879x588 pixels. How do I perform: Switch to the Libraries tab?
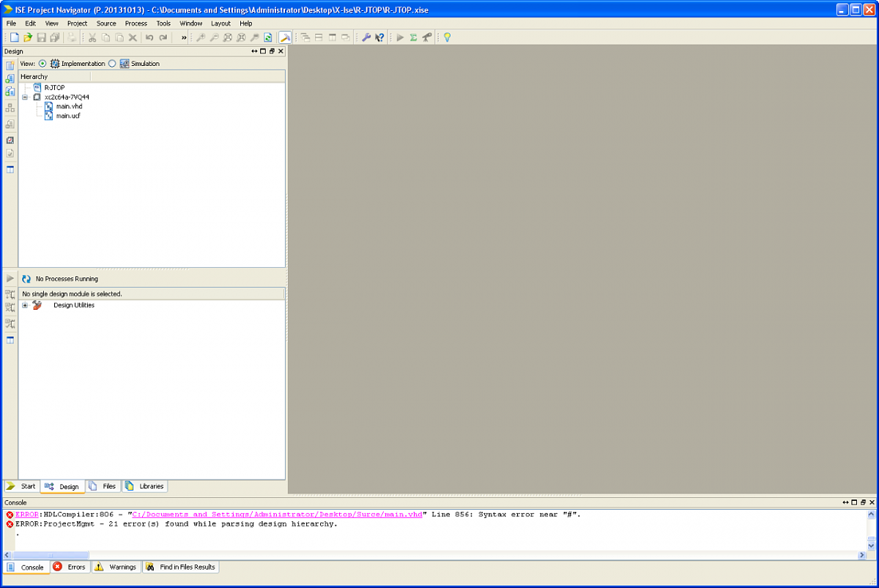(x=145, y=485)
